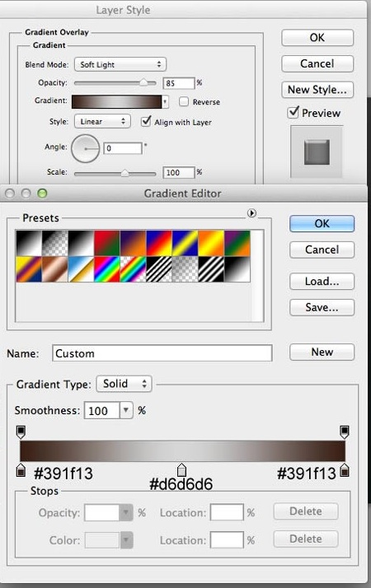The width and height of the screenshot is (371, 588).
Task: Click green zoom button of Gradient Editor
Action: tap(42, 194)
